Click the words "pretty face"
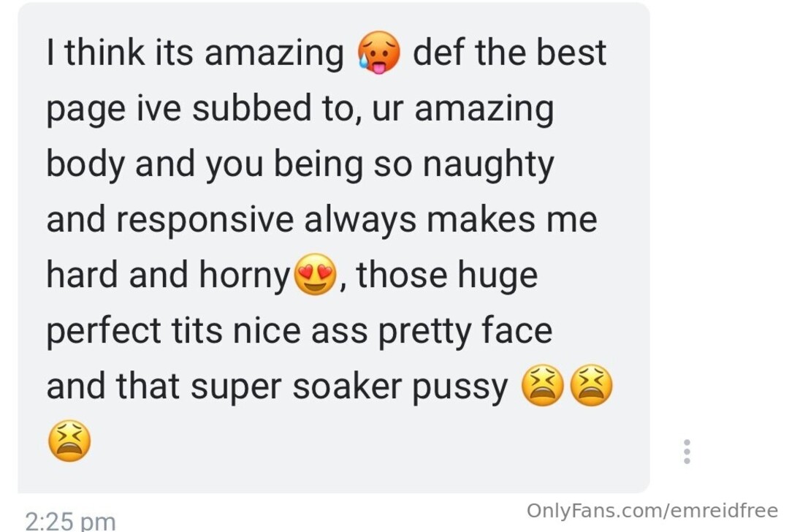789x532 pixels. pos(465,332)
